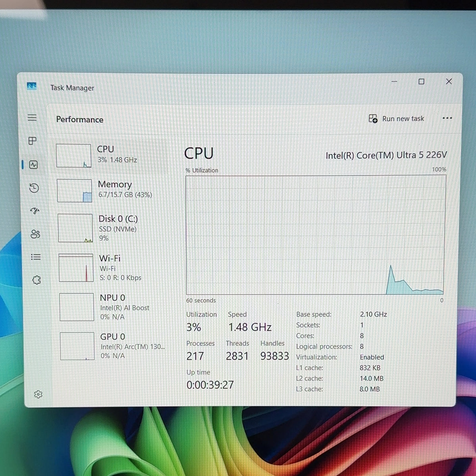The image size is (476, 476).
Task: Click the CPU utilization graph
Action: [x=316, y=235]
